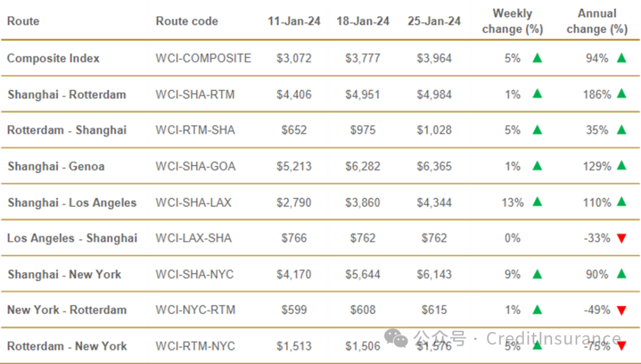Select the Route code column header

click(x=187, y=21)
